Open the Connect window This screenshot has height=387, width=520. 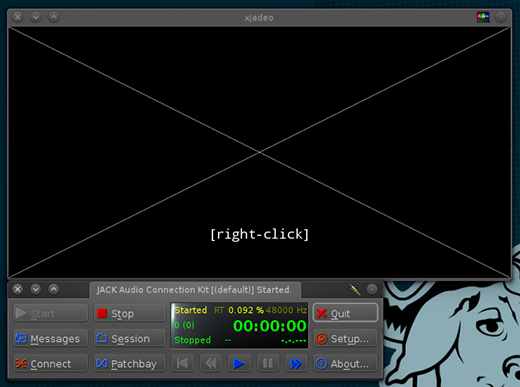[50, 364]
